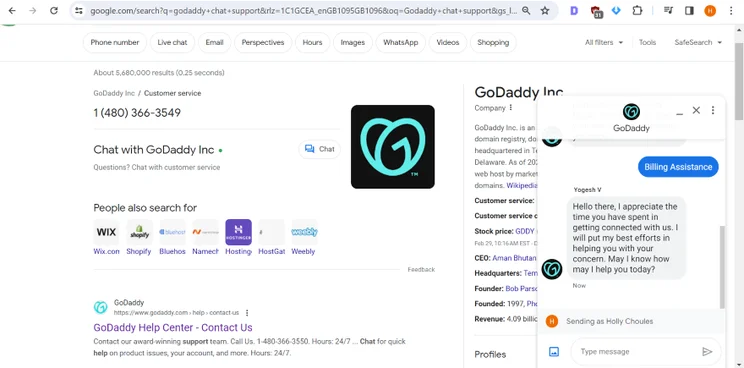Open GoDaddy Help Center - Contact Us result
The image size is (744, 368).
pos(173,327)
